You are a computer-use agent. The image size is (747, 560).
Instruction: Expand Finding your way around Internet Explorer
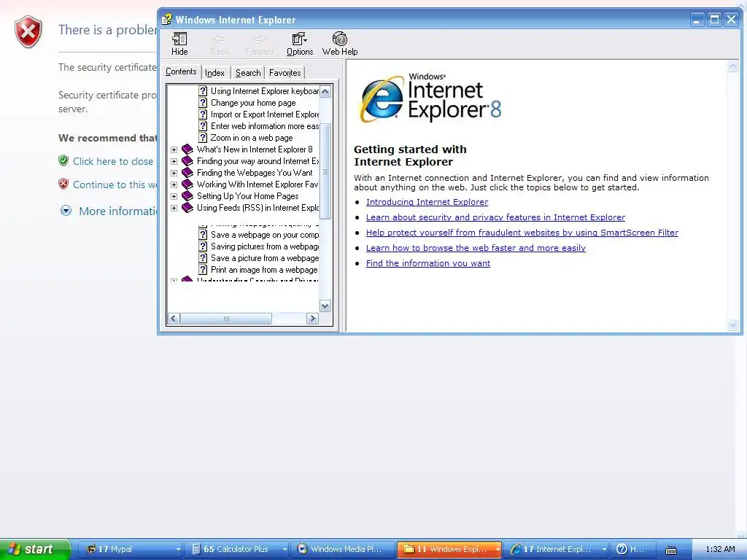tap(174, 161)
